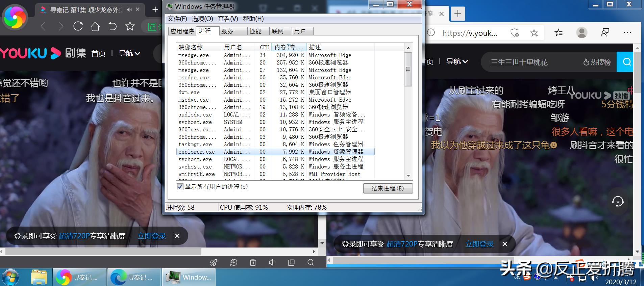Click 热搜榜 in Edge Youku search box

point(597,62)
